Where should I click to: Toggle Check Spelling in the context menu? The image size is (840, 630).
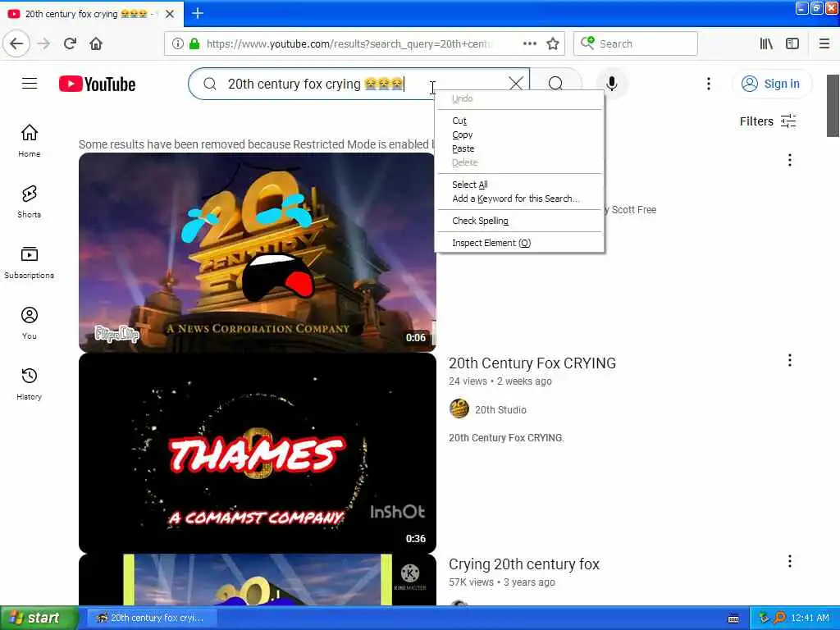[519, 221]
